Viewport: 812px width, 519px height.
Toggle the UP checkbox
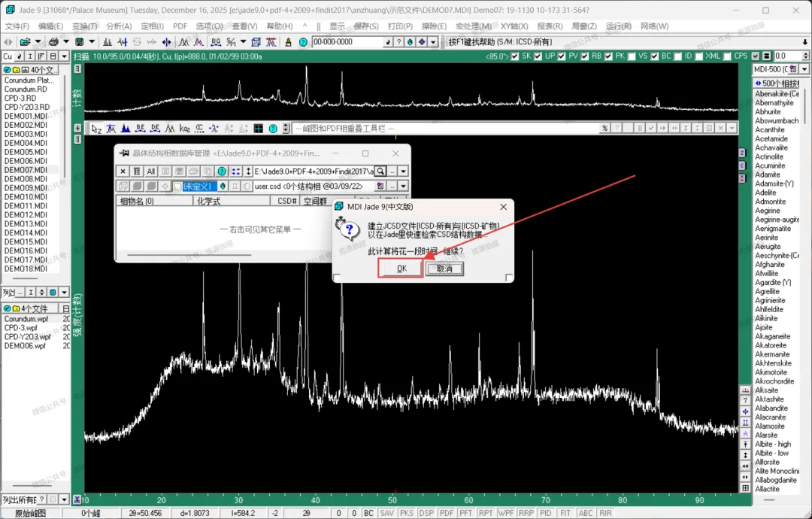[x=538, y=56]
